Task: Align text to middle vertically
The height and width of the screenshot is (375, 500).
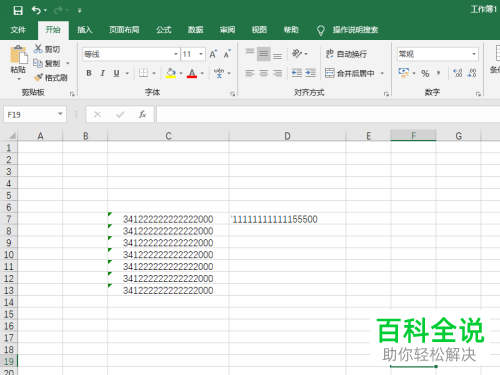Action: tap(264, 54)
